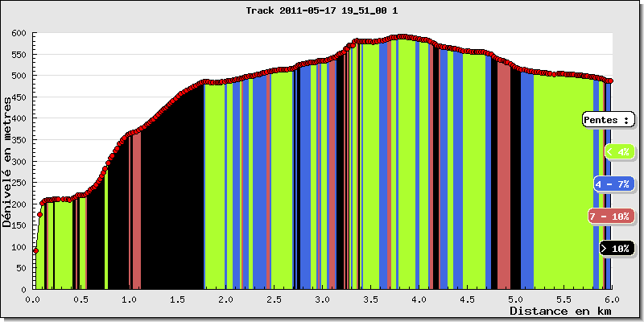Select the 'Pentes :' legend heading
This screenshot has width=644, height=322.
pyautogui.click(x=607, y=120)
